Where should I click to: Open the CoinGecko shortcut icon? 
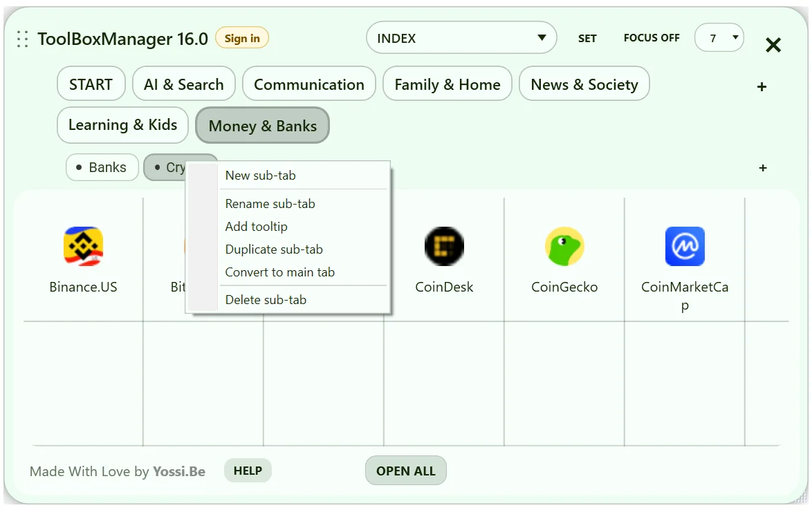(564, 246)
